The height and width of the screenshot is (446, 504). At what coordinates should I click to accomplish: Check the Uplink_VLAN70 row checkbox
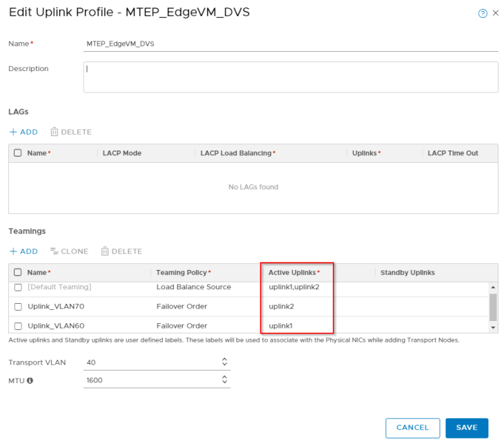(x=18, y=306)
